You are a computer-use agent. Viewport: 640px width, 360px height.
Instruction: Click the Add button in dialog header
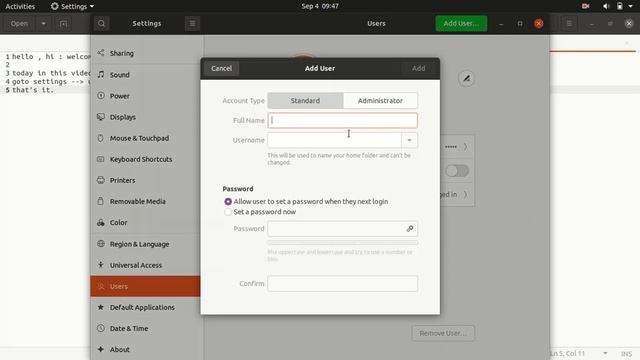click(x=418, y=68)
